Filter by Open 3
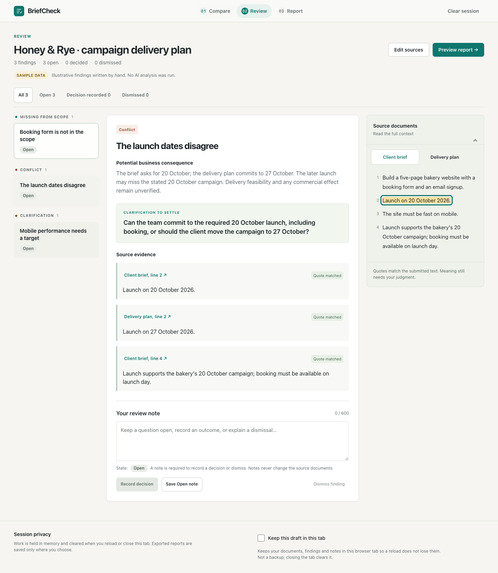Image resolution: width=498 pixels, height=573 pixels. click(47, 95)
